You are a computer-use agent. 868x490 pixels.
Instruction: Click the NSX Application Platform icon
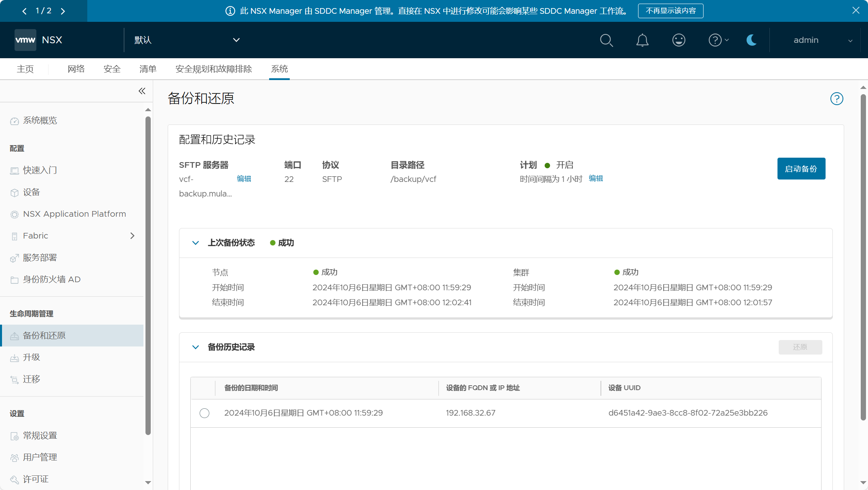click(x=15, y=214)
